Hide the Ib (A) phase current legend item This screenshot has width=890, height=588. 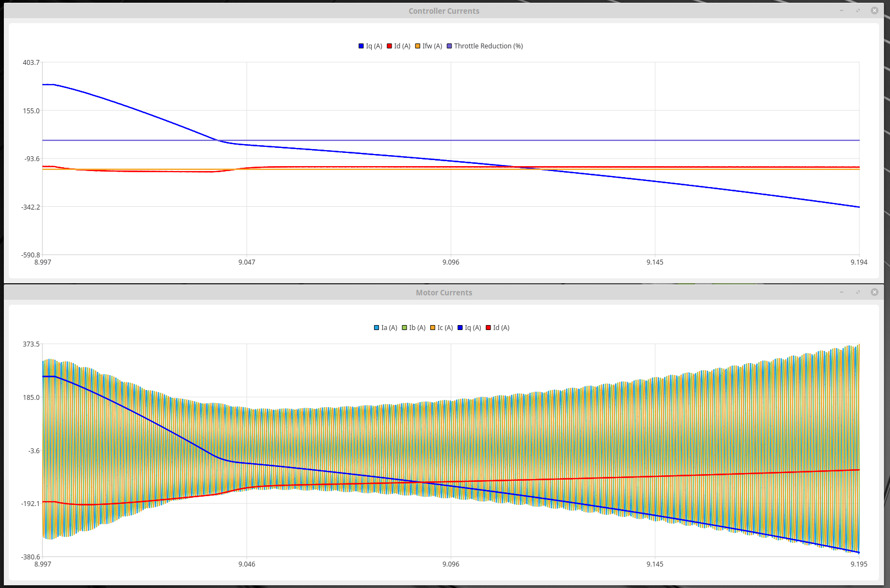[x=413, y=328]
